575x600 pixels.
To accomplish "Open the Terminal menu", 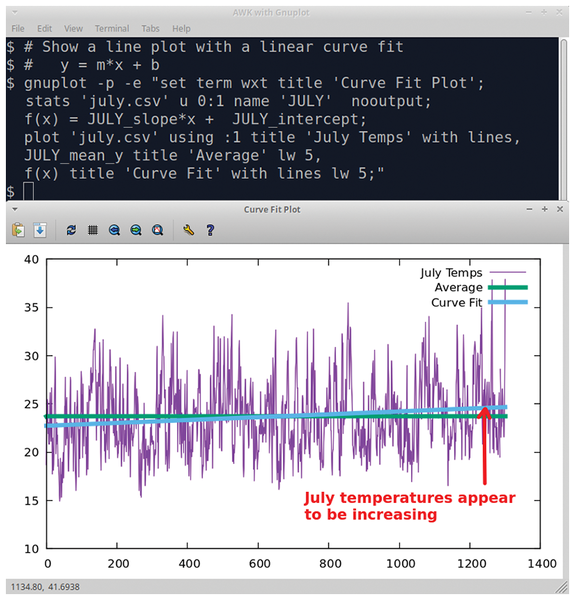I will (x=112, y=29).
